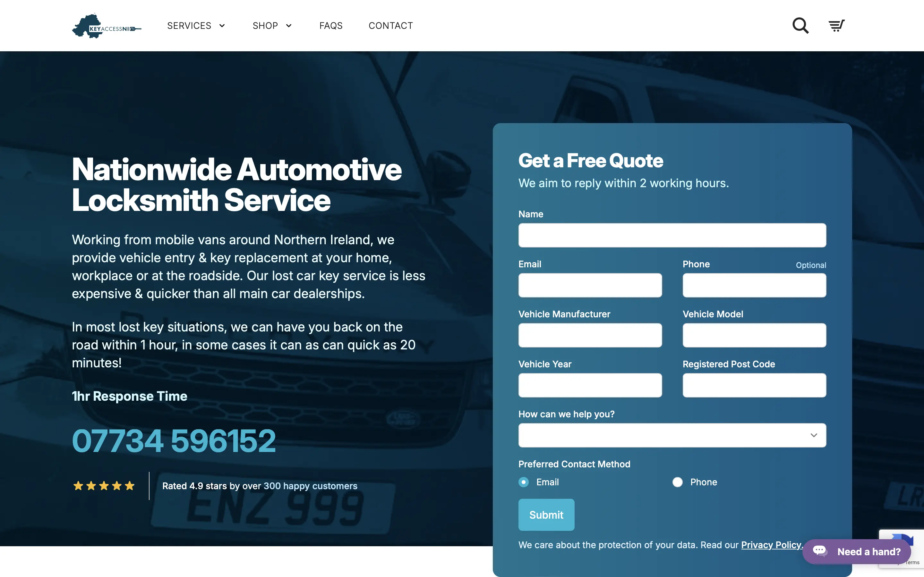Enter text in the Name input field
924x577 pixels.
point(672,235)
